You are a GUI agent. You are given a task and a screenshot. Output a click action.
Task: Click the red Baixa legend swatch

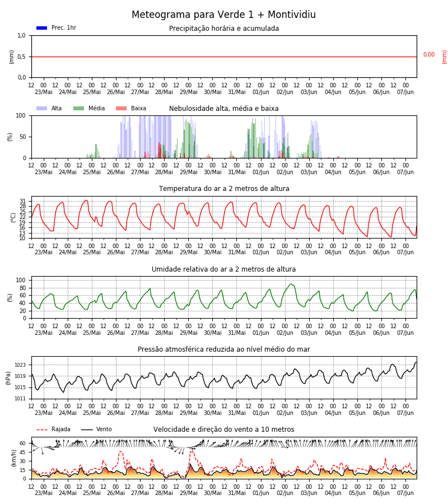coord(121,108)
